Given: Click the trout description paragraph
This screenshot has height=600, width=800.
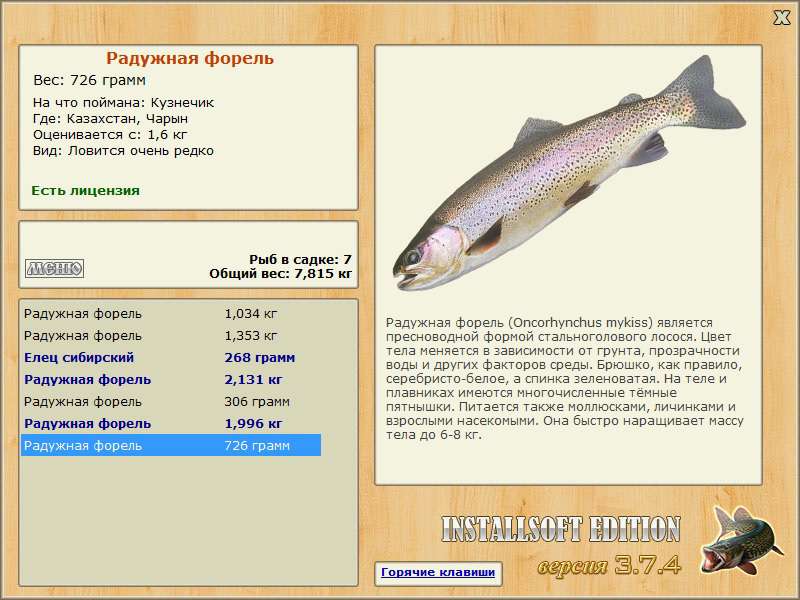Looking at the screenshot, I should 565,379.
